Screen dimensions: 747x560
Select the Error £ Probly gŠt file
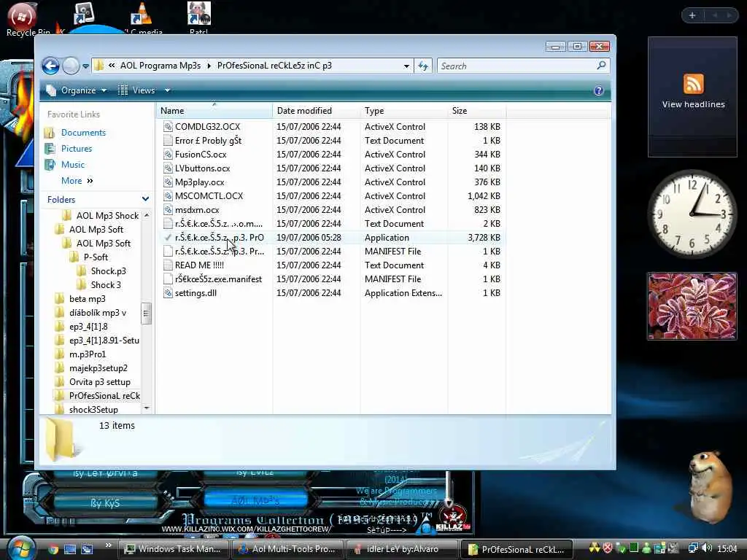[208, 141]
